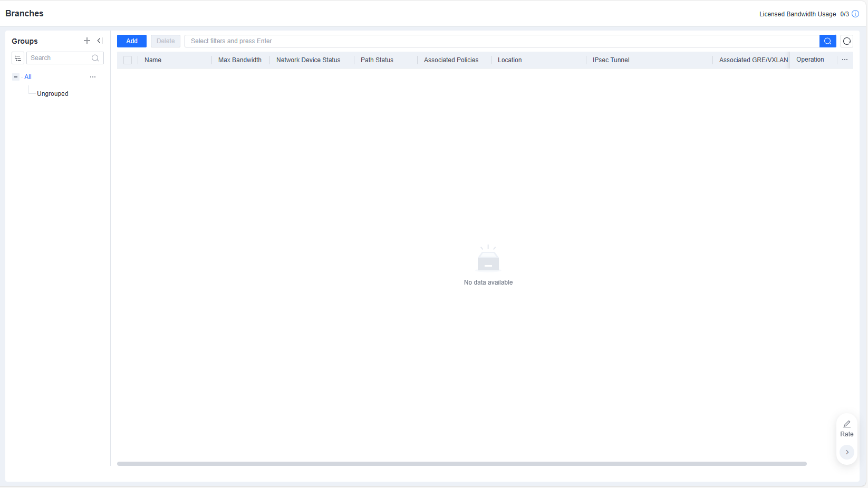Image resolution: width=868 pixels, height=488 pixels.
Task: Toggle the group tree view icon
Action: tap(18, 58)
